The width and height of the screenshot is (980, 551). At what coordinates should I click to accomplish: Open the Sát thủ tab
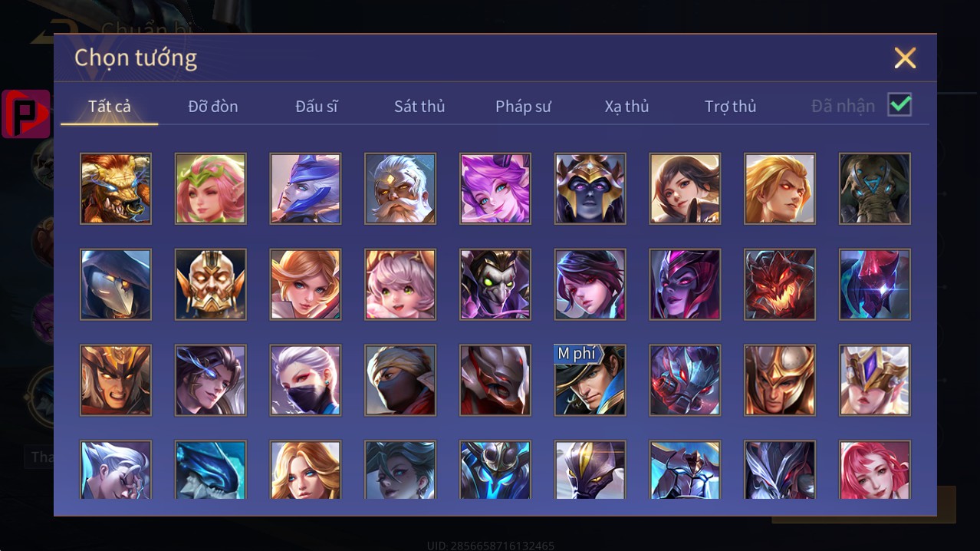(419, 107)
